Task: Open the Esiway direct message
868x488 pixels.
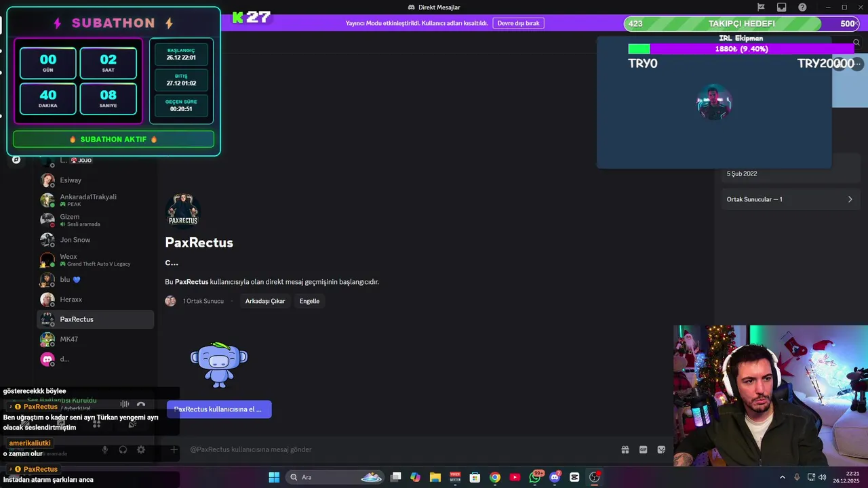Action: (x=95, y=180)
